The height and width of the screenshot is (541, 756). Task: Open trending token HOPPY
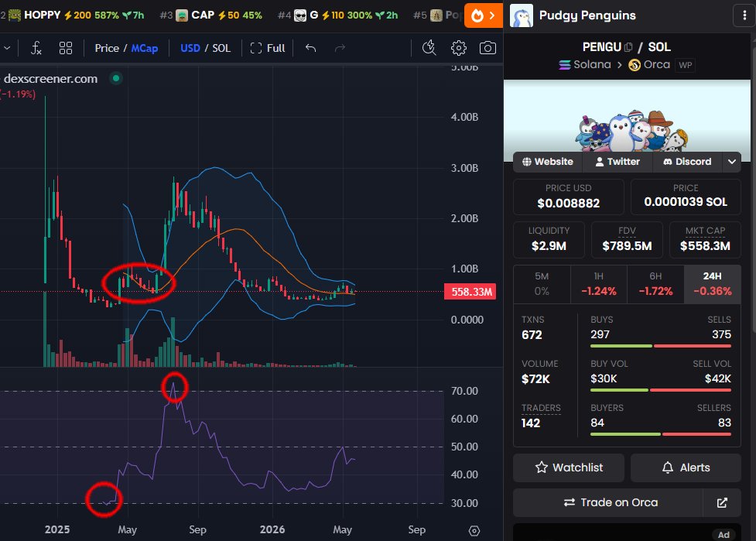(76, 15)
